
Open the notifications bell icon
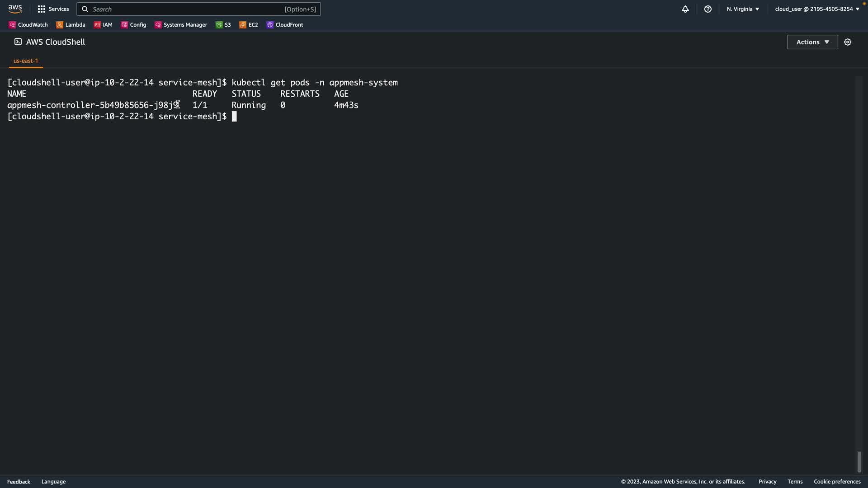(685, 9)
